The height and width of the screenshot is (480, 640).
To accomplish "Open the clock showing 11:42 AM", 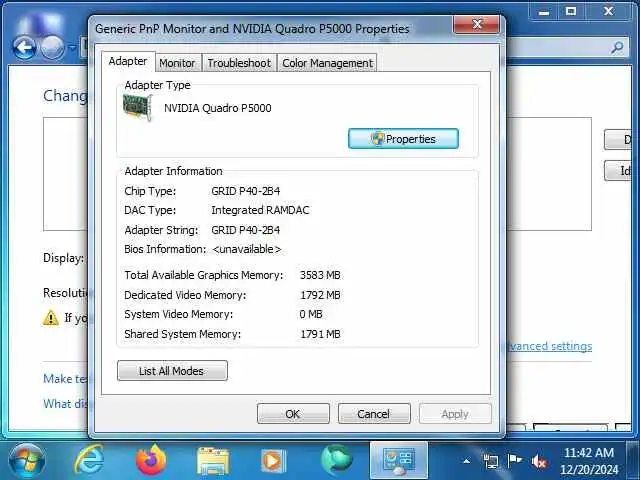I will [589, 453].
